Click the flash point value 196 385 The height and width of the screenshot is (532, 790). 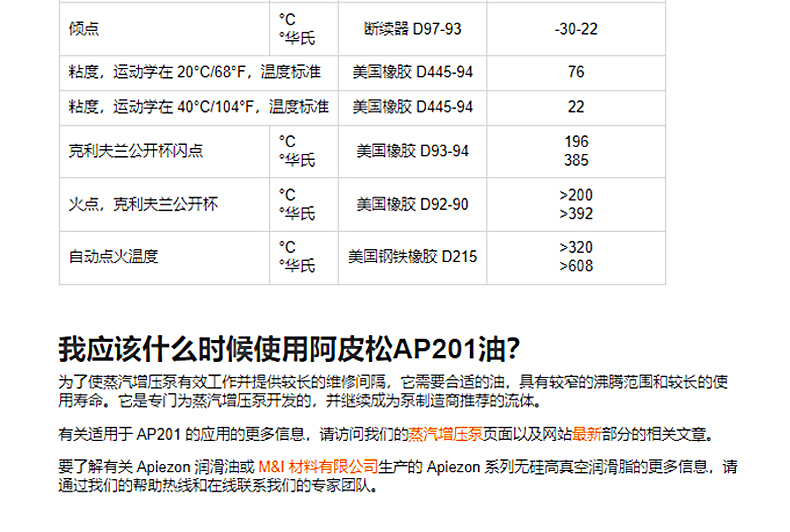click(575, 152)
